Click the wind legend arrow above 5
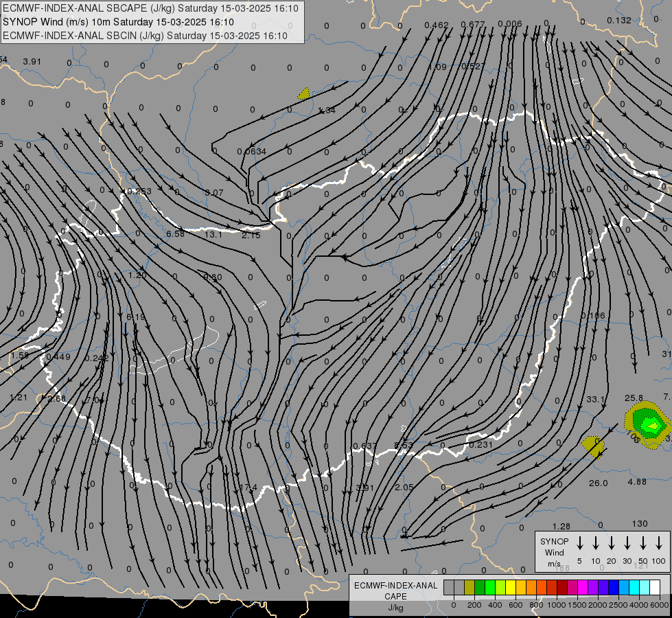This screenshot has height=618, width=672. 580,543
